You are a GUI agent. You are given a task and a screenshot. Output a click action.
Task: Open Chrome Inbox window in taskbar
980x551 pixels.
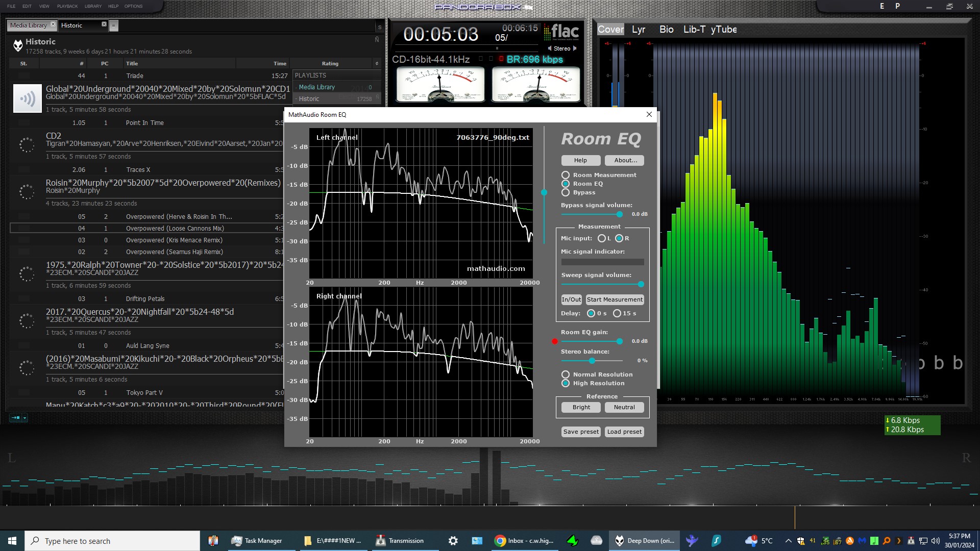pyautogui.click(x=524, y=541)
